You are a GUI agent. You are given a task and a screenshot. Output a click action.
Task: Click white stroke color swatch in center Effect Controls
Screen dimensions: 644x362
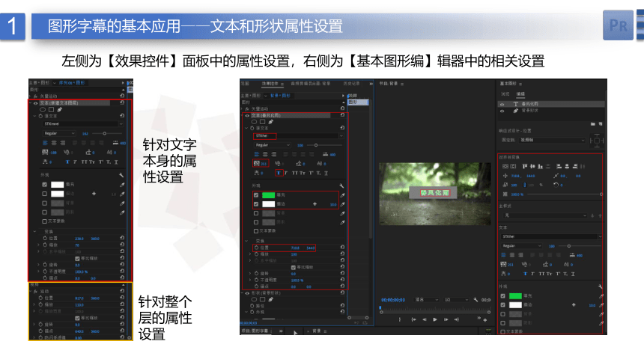point(268,204)
